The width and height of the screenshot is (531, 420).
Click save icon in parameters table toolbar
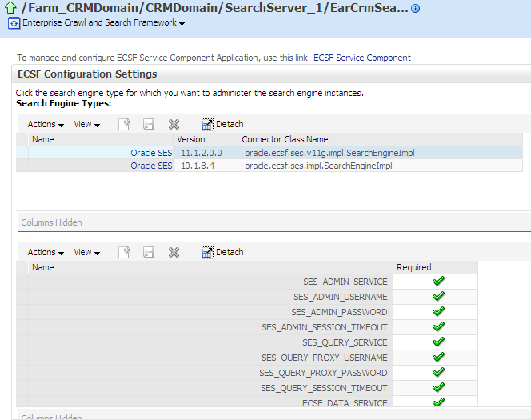(149, 252)
